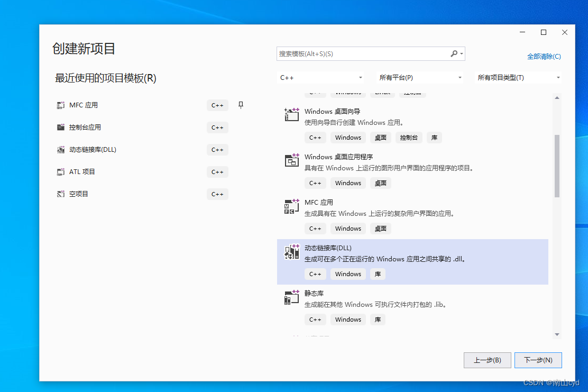Image resolution: width=588 pixels, height=392 pixels.
Task: Open recent template 控制台应用
Action: tap(85, 127)
